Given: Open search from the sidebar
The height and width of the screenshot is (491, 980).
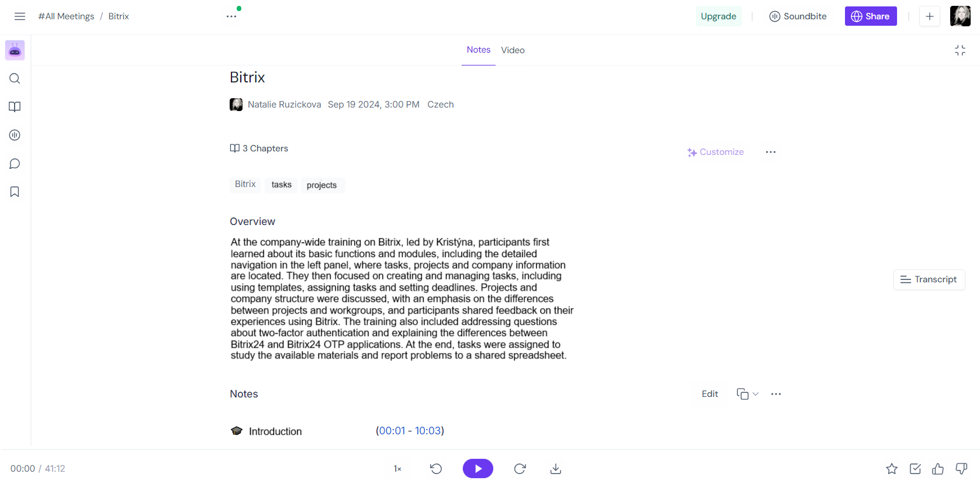Looking at the screenshot, I should click(x=15, y=78).
